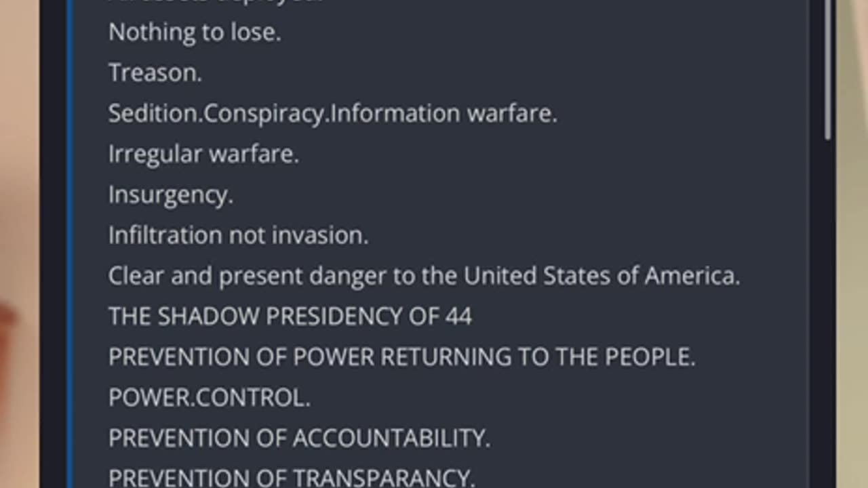Click the number "44"
The width and height of the screenshot is (868, 488).
[x=459, y=317]
